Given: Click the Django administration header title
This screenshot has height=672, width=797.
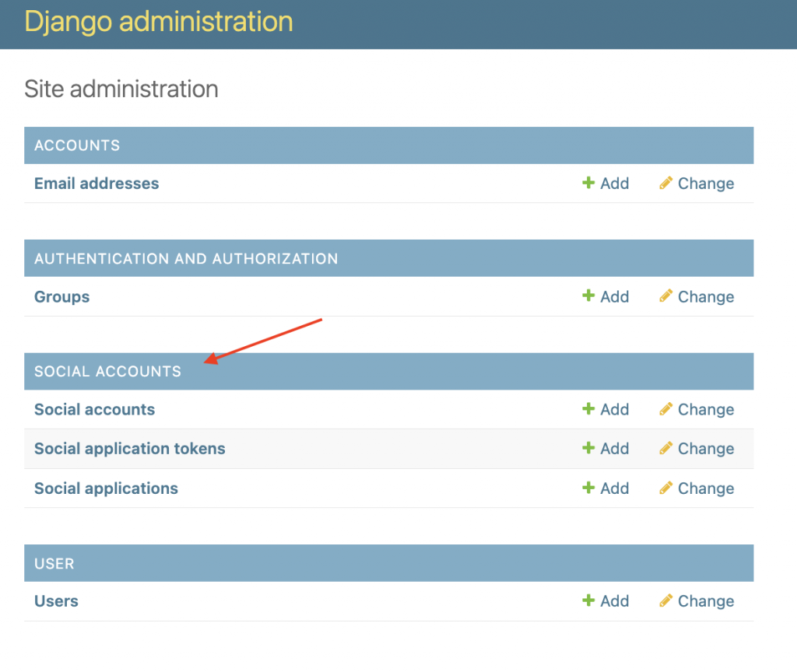Looking at the screenshot, I should coord(159,22).
